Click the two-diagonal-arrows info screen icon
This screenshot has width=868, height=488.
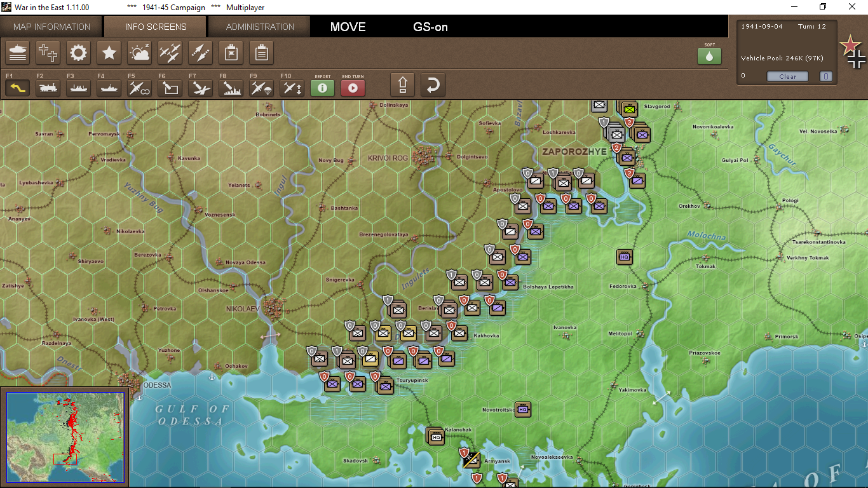point(200,53)
